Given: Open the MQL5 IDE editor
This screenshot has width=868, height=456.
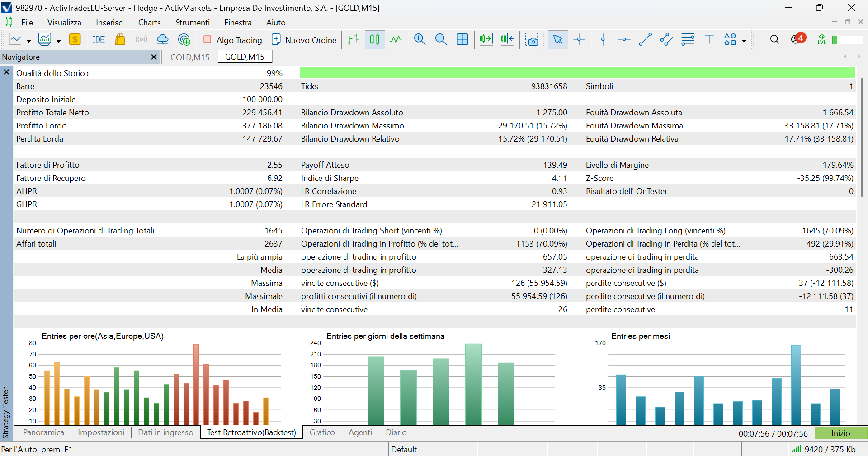Looking at the screenshot, I should (99, 40).
